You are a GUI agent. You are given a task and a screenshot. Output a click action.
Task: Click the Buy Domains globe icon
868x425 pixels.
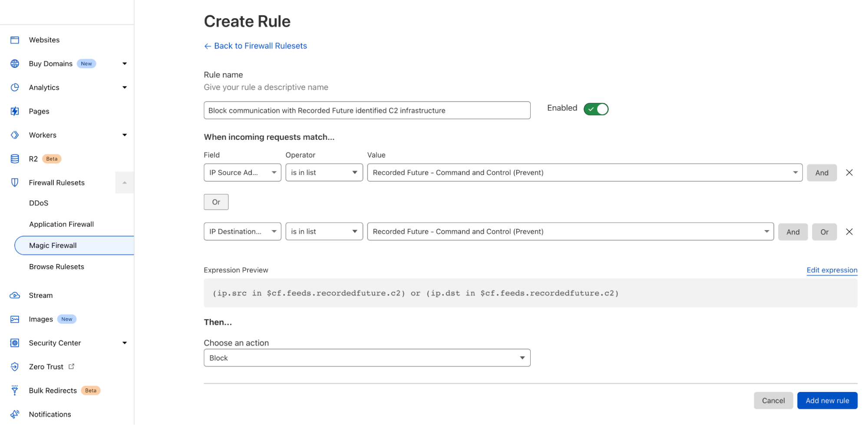point(15,64)
